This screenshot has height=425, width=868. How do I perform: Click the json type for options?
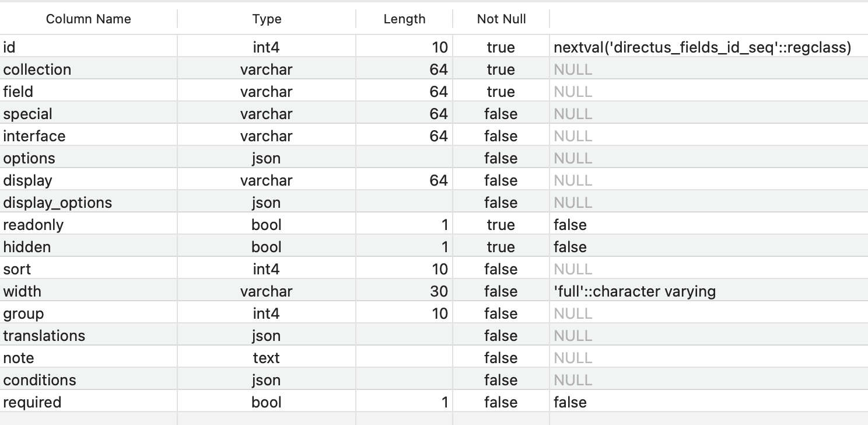tap(267, 158)
